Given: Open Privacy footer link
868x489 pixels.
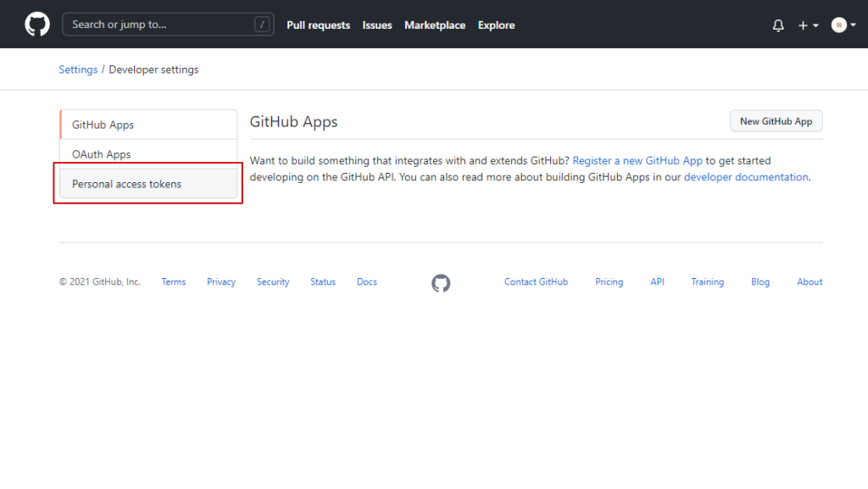Looking at the screenshot, I should [x=221, y=281].
